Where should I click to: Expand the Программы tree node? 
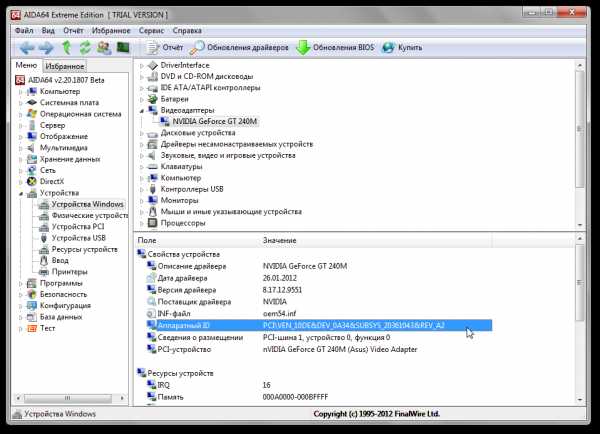click(21, 284)
